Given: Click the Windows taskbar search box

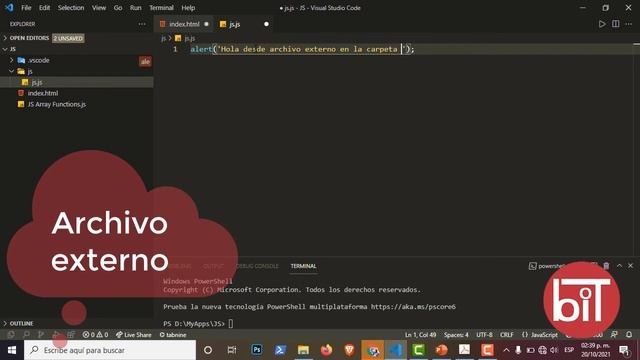Looking at the screenshot, I should click(110, 350).
